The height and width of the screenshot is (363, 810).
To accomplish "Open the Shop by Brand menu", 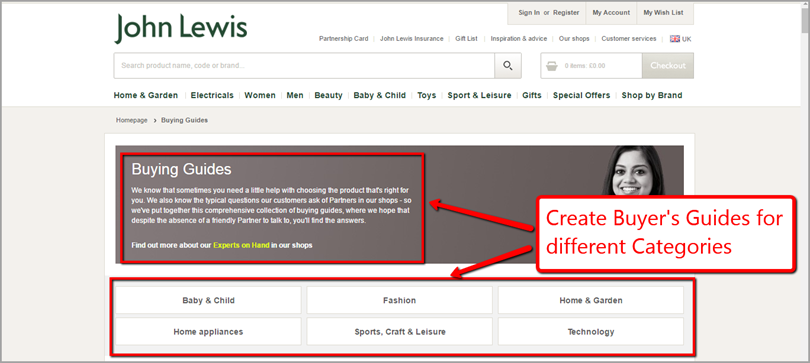I will 652,95.
